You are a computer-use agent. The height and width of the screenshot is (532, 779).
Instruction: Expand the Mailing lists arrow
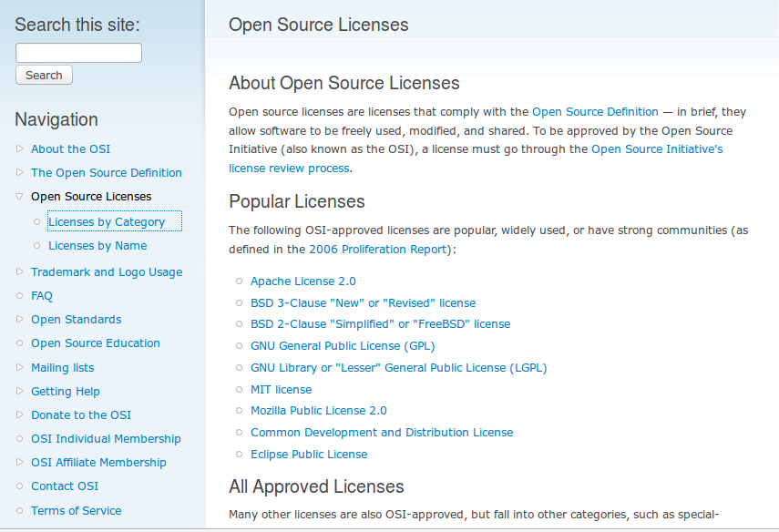tap(19, 367)
